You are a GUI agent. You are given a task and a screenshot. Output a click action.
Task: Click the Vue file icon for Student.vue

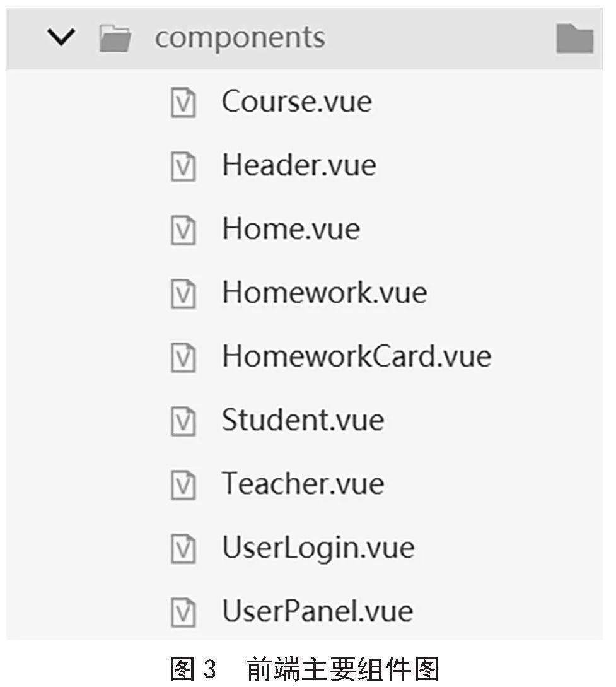click(x=183, y=421)
